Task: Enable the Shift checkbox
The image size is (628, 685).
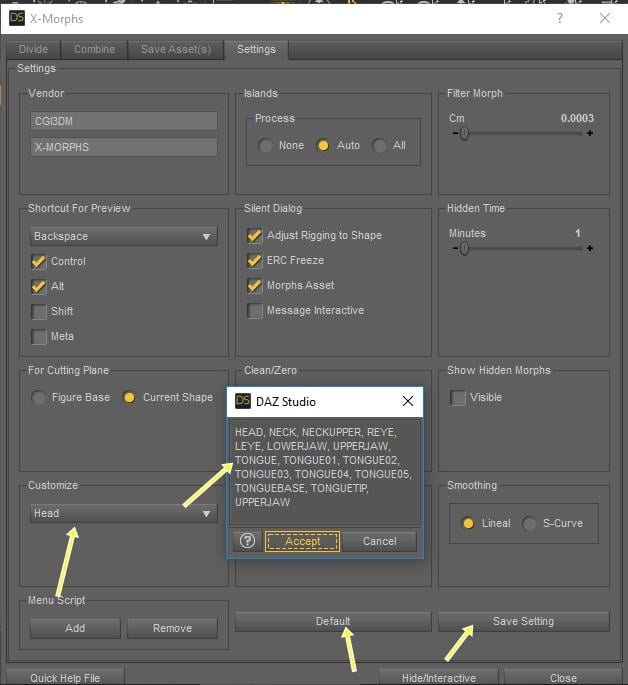Action: (39, 311)
